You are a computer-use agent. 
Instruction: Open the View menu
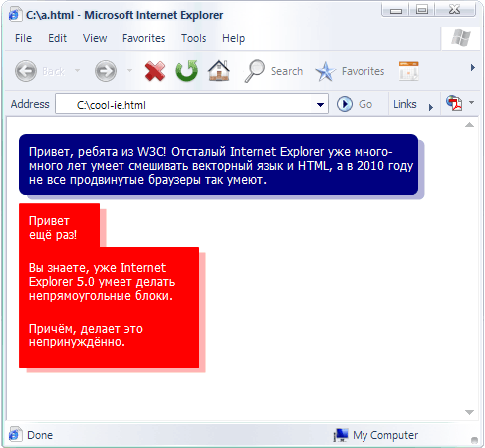coord(95,38)
